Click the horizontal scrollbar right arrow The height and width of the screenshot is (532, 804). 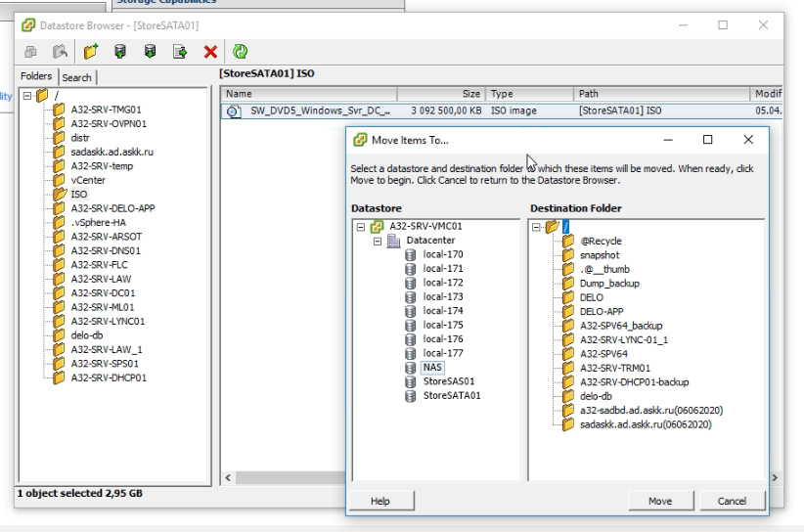(775, 477)
